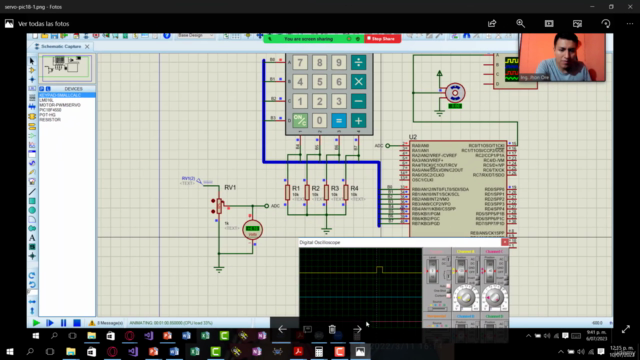Image resolution: width=640 pixels, height=360 pixels.
Task: Toggle Photos fullscreen diagonal arrows icon
Action: [626, 329]
